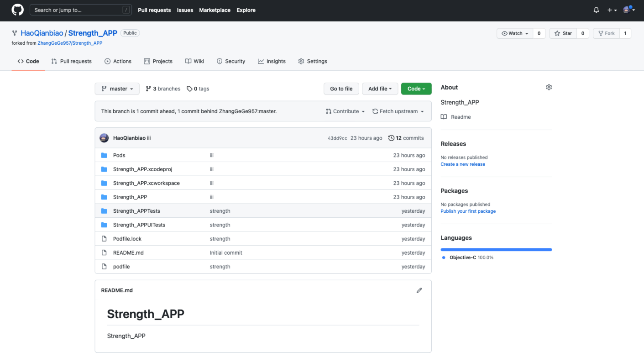This screenshot has width=644, height=357.
Task: Open README.md in the file list
Action: tap(128, 253)
